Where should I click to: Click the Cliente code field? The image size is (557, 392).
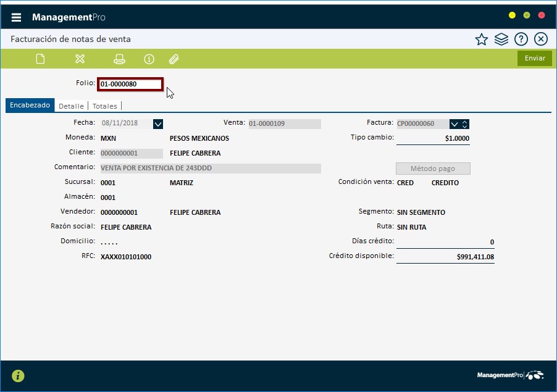pyautogui.click(x=132, y=153)
